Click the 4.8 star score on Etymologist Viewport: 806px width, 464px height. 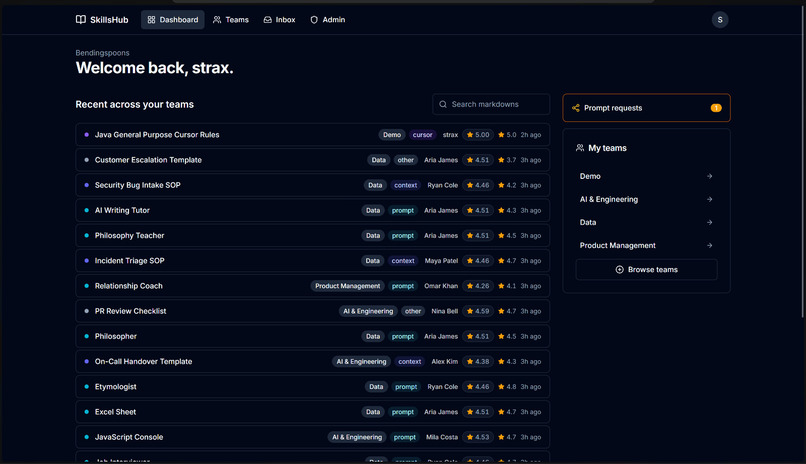tap(507, 386)
